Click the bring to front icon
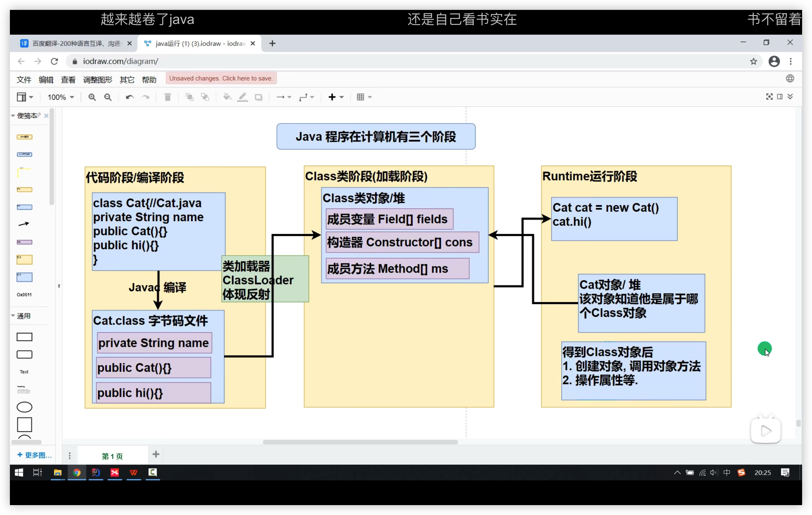Image resolution: width=812 pixels, height=515 pixels. coord(189,97)
